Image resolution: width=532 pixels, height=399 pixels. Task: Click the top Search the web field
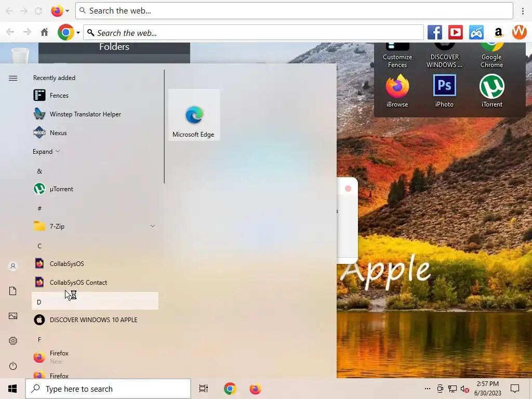(294, 11)
